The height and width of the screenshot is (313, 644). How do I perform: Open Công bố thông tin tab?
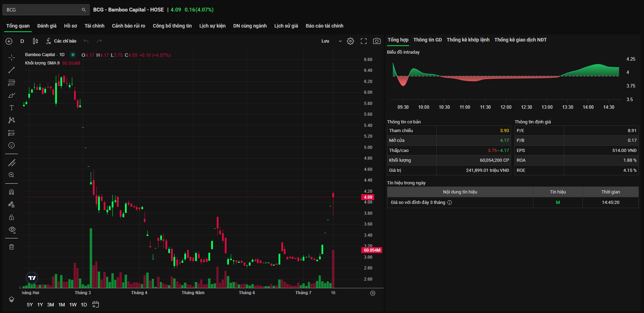(172, 26)
